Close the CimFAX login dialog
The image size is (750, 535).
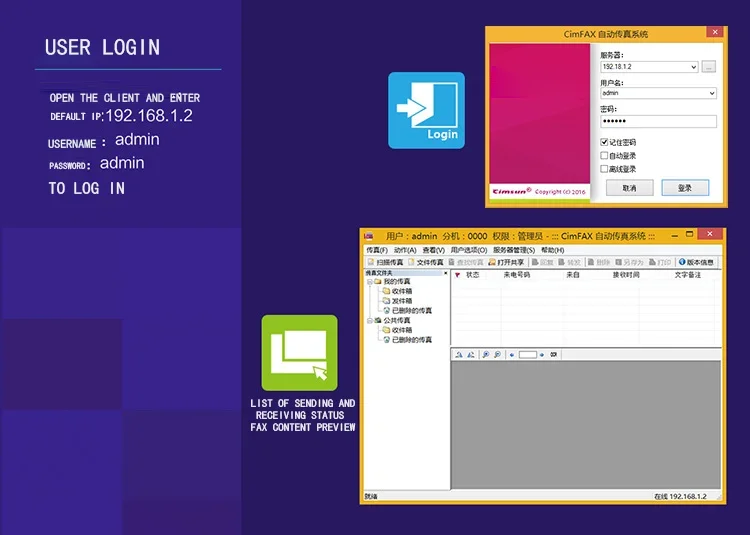[715, 32]
